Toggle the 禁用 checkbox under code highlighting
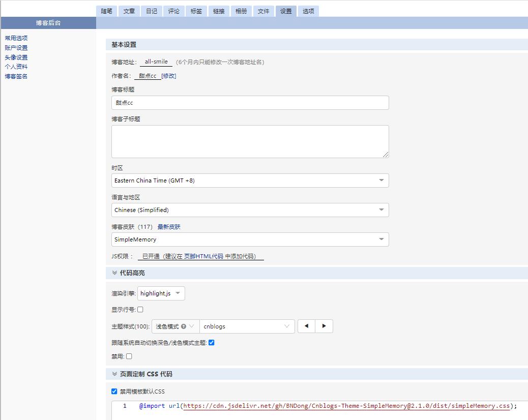Viewport: 528px width, 420px height. [129, 356]
